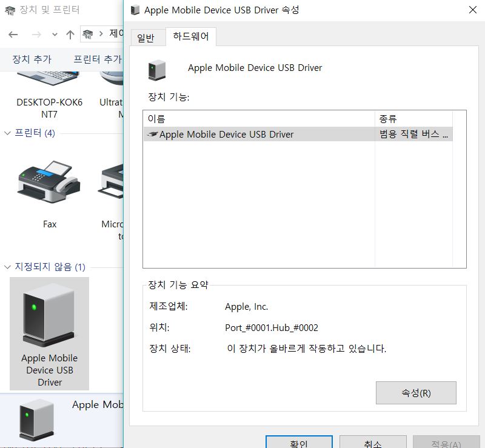Screen dimensions: 485x448
Task: Click the address bar devices icon
Action: pos(88,34)
